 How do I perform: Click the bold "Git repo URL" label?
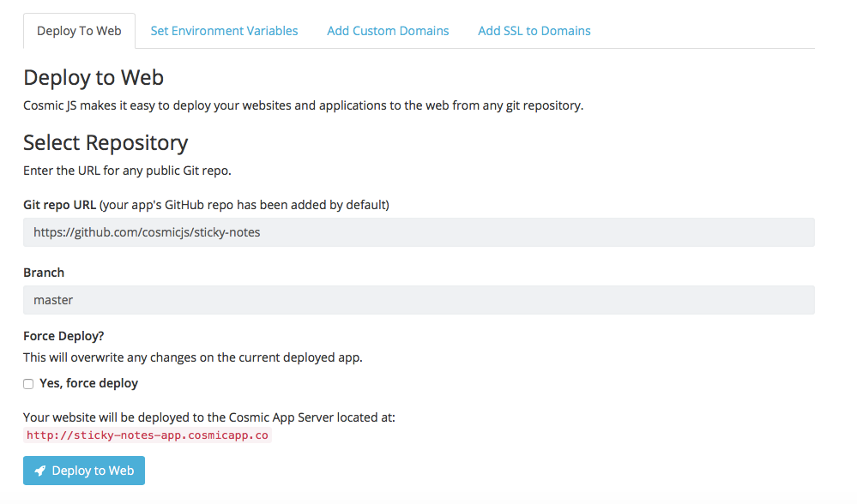(x=60, y=205)
